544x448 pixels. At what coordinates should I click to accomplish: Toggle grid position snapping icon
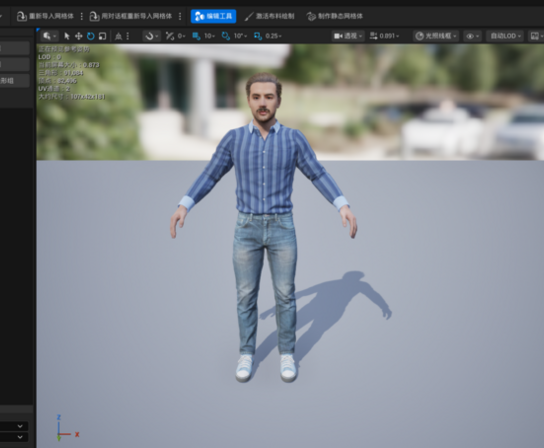[196, 36]
